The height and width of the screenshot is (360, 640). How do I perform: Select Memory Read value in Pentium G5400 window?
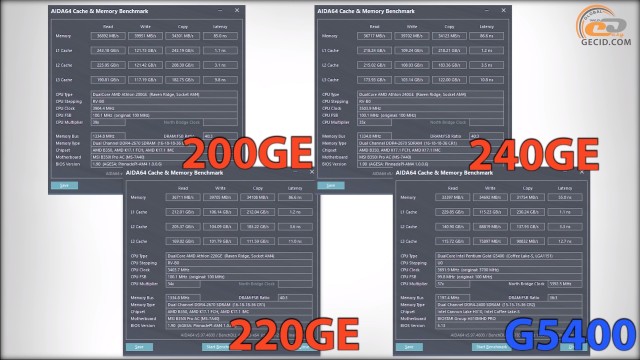453,198
